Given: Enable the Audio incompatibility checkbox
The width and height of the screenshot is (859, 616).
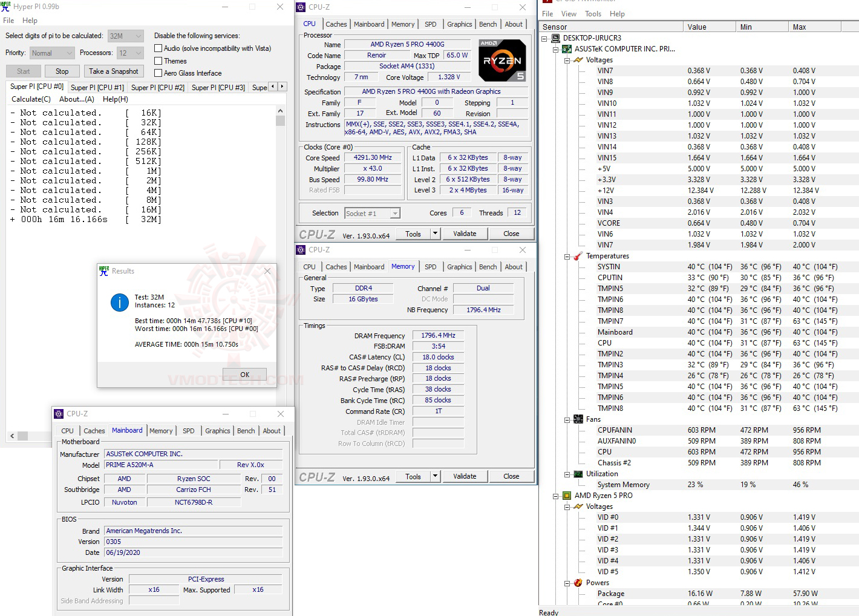Looking at the screenshot, I should (x=157, y=48).
